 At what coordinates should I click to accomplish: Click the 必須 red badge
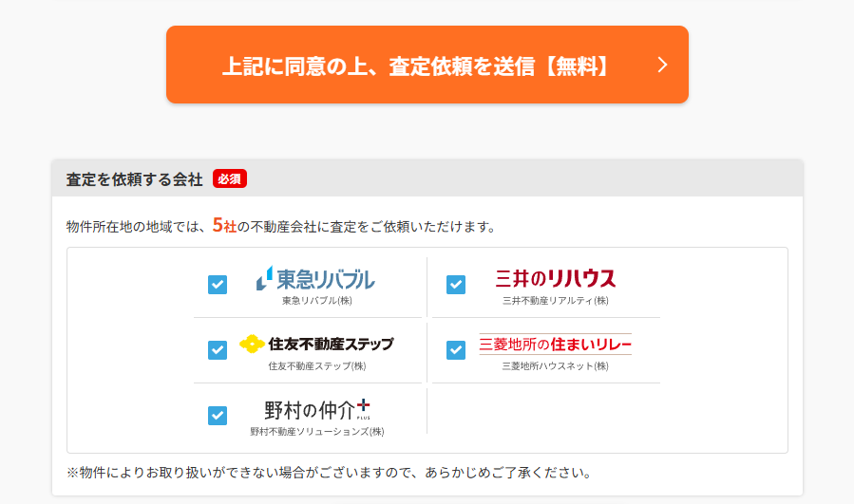click(x=230, y=178)
